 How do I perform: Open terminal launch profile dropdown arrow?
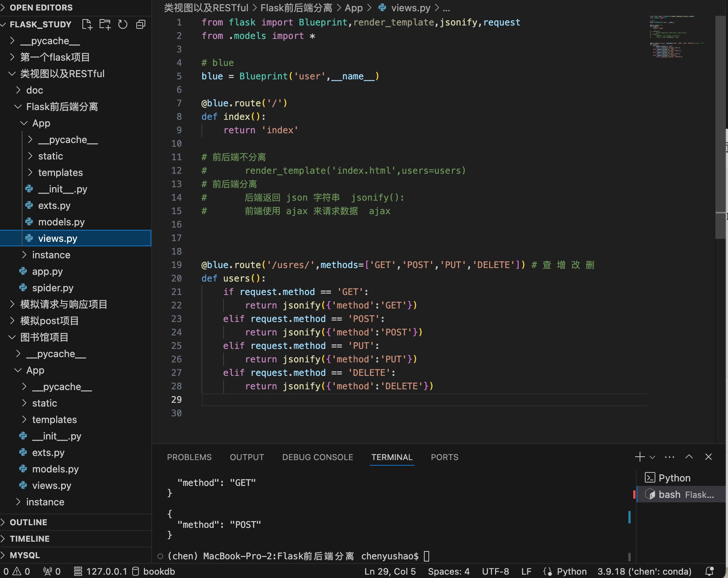(x=652, y=457)
